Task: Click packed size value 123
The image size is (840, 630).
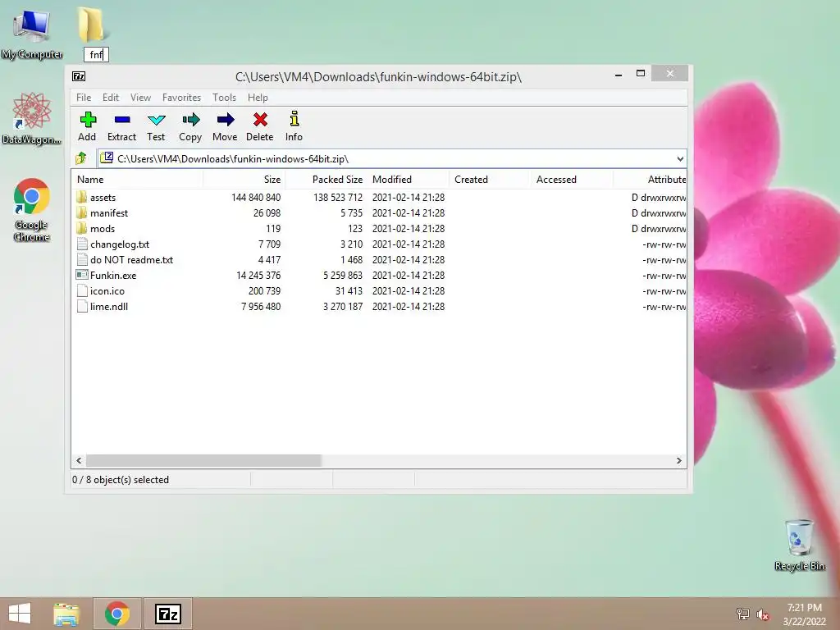Action: pos(355,228)
